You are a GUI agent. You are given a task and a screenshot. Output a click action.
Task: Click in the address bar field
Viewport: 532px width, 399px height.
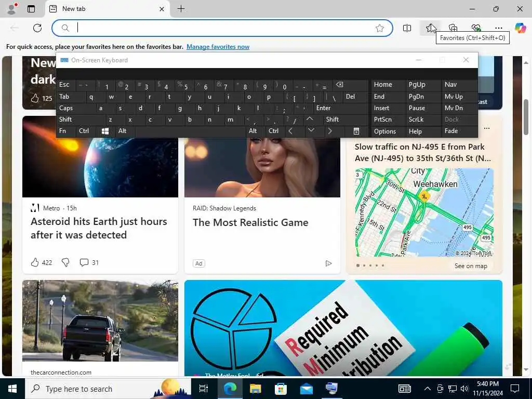(x=222, y=28)
